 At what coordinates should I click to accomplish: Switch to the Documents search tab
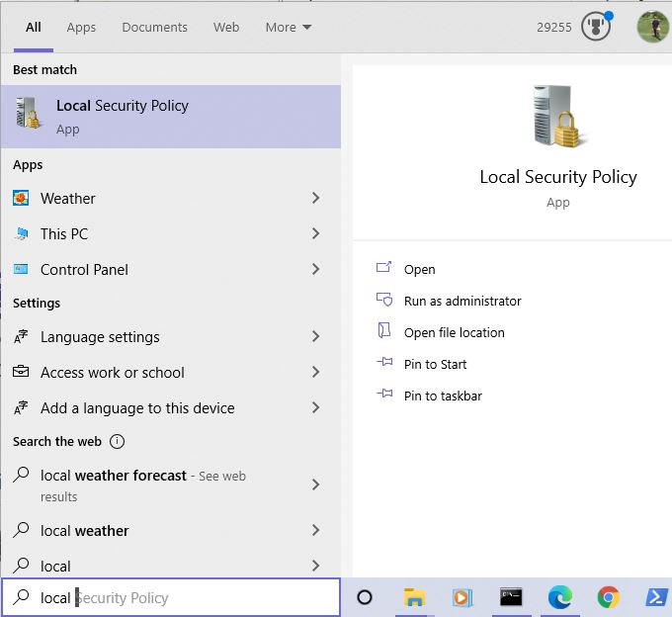[155, 27]
